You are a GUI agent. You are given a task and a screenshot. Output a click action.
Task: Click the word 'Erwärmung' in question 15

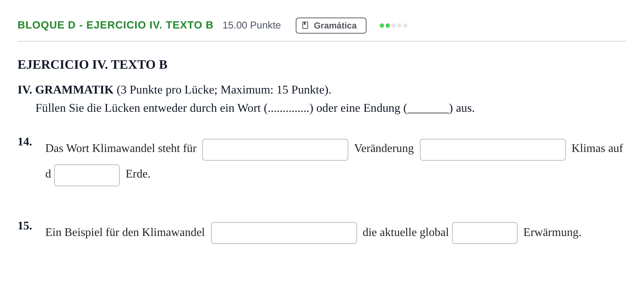[552, 232]
